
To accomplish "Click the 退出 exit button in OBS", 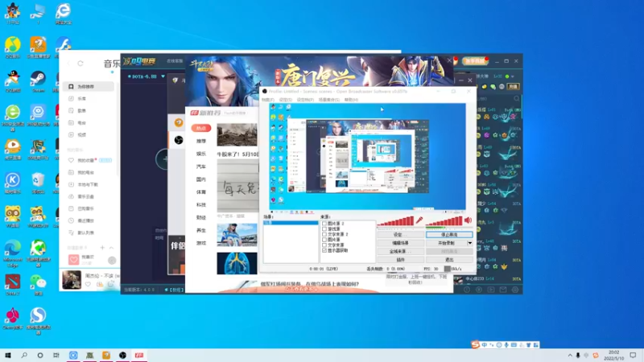I will point(449,260).
